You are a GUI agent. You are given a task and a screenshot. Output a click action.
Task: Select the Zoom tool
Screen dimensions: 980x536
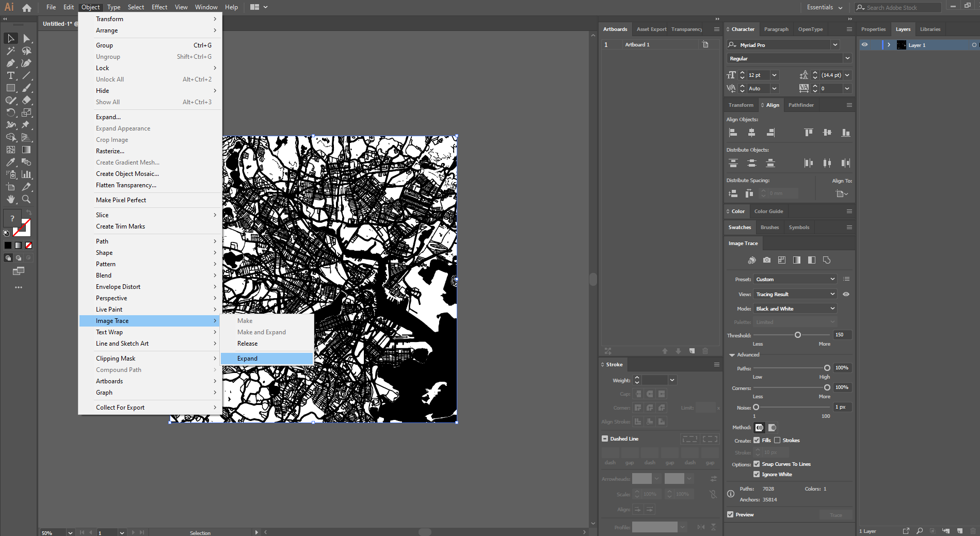point(26,199)
